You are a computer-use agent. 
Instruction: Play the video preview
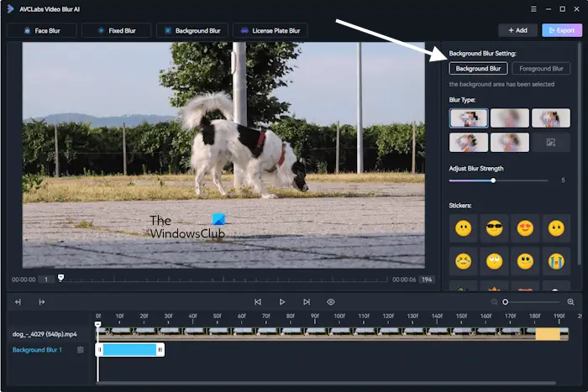[282, 301]
